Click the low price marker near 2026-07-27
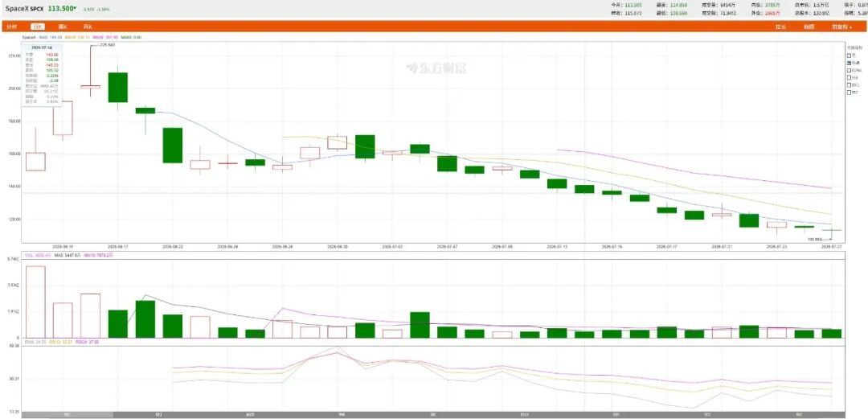The height and width of the screenshot is (419, 868). (x=815, y=240)
